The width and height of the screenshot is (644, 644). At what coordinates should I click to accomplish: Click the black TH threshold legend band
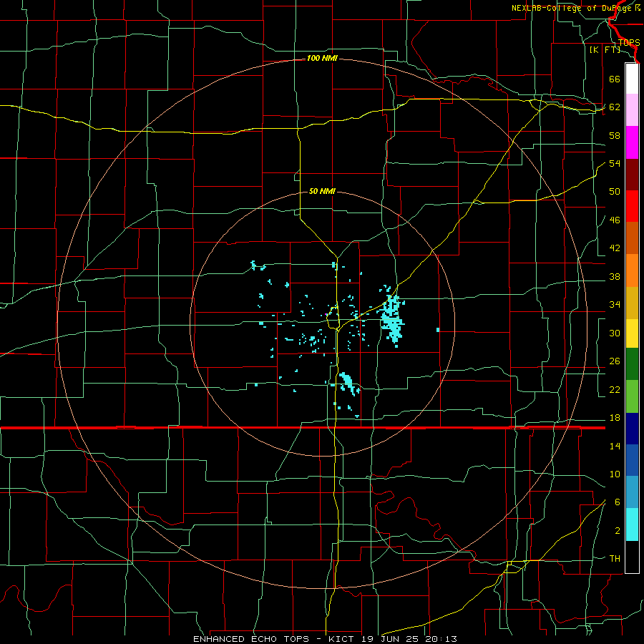(x=632, y=557)
